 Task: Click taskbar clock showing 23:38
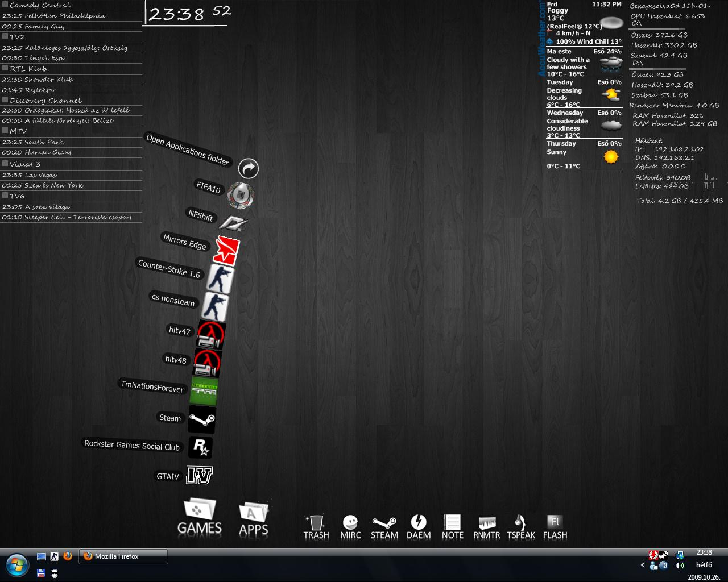[704, 552]
